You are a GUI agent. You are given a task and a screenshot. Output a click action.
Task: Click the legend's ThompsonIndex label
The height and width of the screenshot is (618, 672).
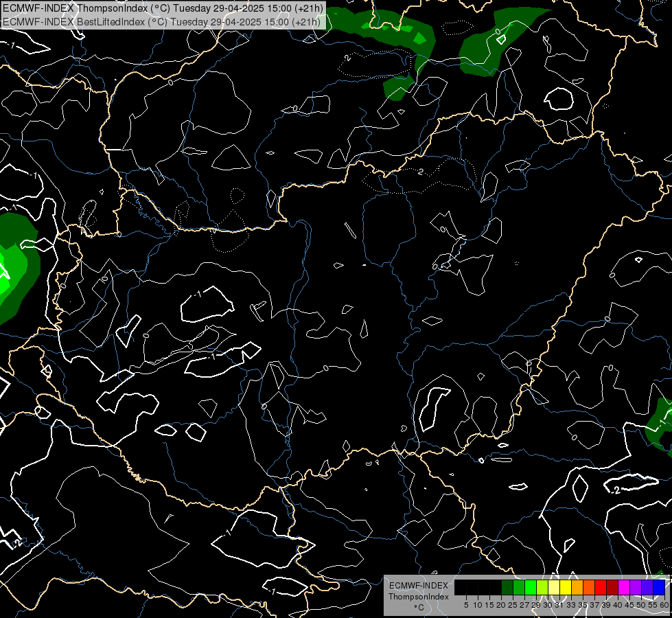419,597
